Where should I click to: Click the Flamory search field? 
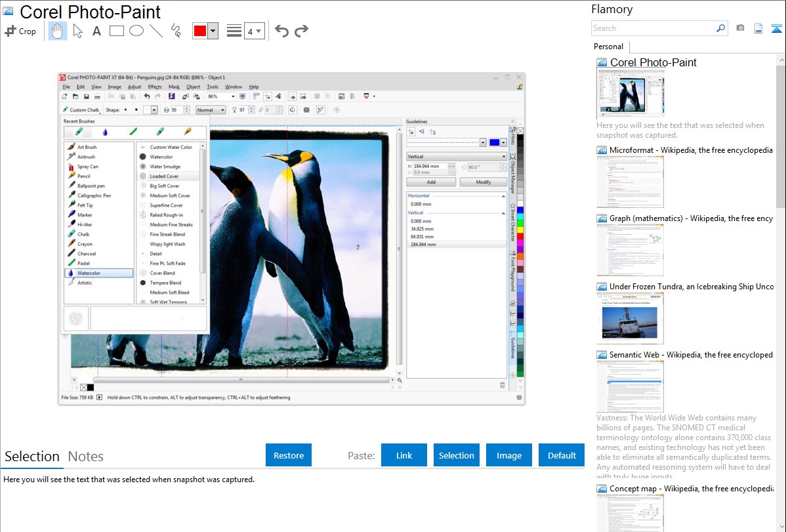[653, 28]
